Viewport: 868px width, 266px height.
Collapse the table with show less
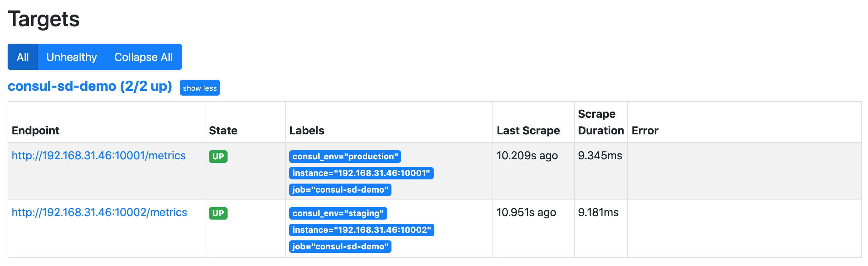200,88
